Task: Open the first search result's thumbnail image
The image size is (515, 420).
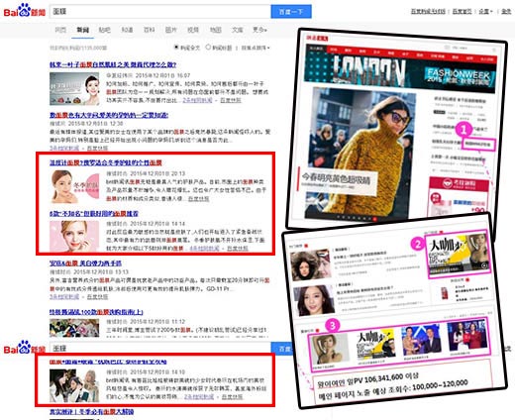Action: pyautogui.click(x=74, y=89)
